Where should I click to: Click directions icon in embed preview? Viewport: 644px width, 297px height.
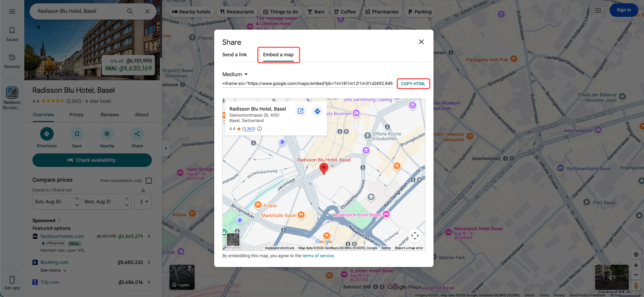[x=317, y=111]
